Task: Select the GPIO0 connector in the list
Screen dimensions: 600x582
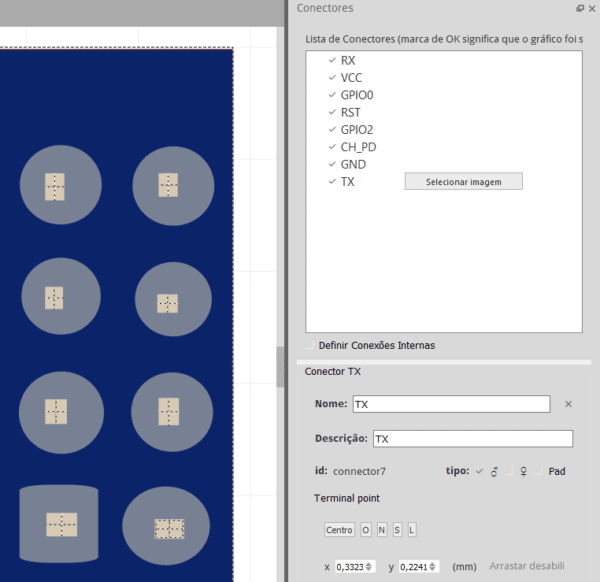Action: point(357,95)
